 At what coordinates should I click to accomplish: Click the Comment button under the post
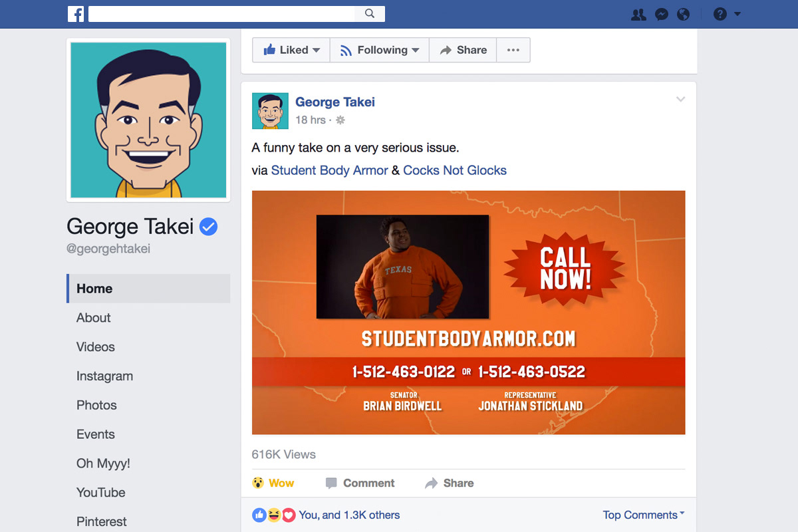pyautogui.click(x=360, y=483)
